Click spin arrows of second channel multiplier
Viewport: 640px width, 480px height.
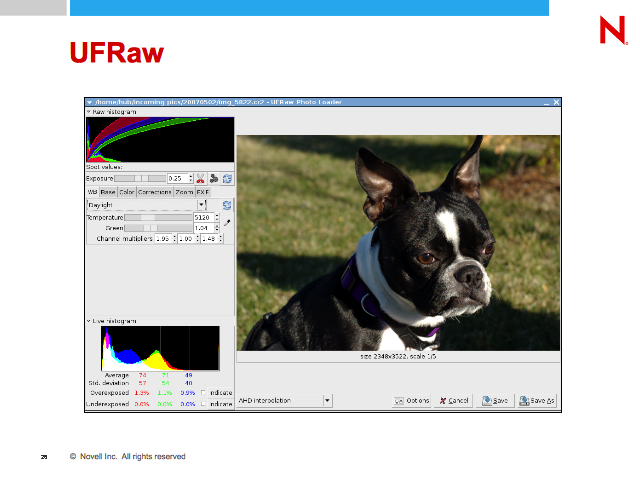coord(198,238)
